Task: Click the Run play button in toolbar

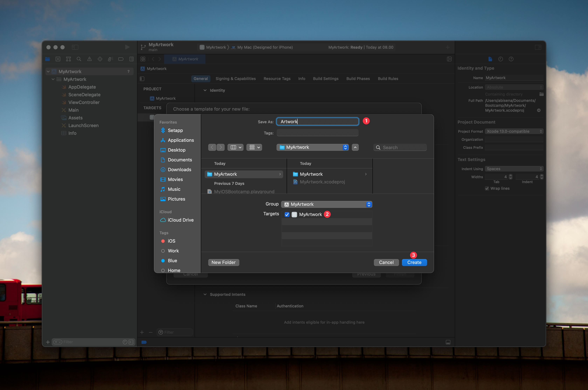Action: (x=127, y=47)
